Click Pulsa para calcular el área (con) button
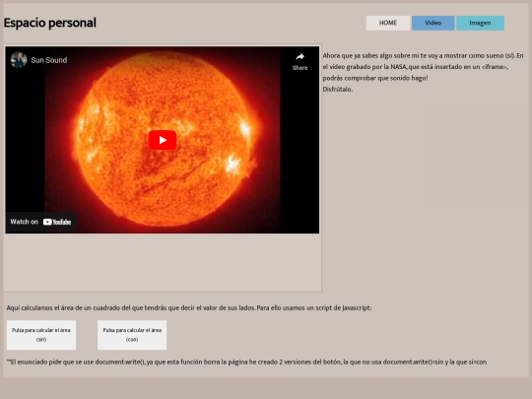Screen dimensions: 532x399 pos(132,335)
